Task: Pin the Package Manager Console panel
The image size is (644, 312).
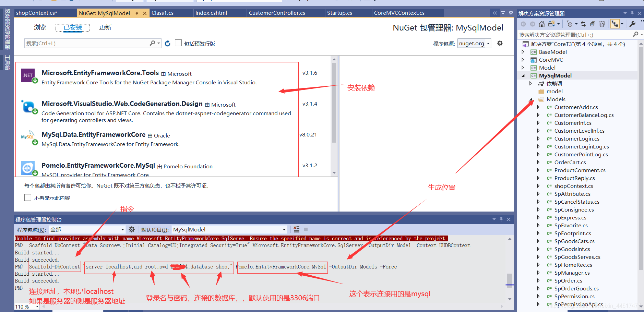Action: tap(501, 219)
